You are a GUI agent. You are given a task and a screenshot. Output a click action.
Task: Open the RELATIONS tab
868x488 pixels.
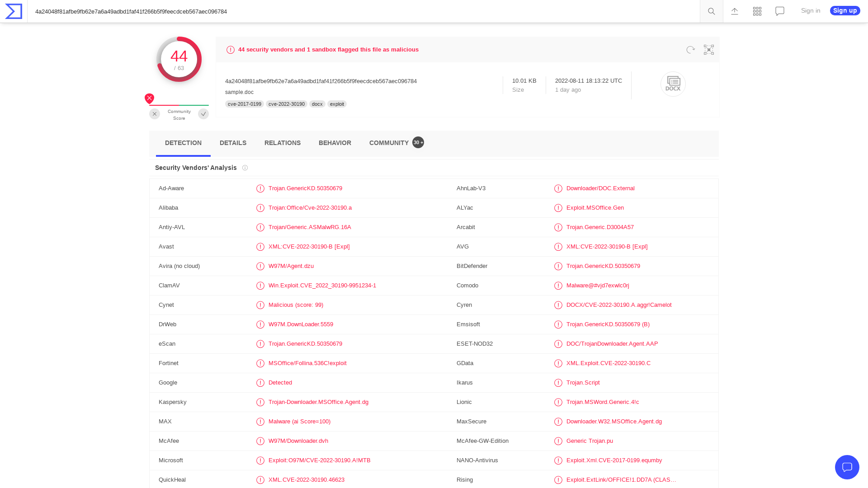pos(283,143)
